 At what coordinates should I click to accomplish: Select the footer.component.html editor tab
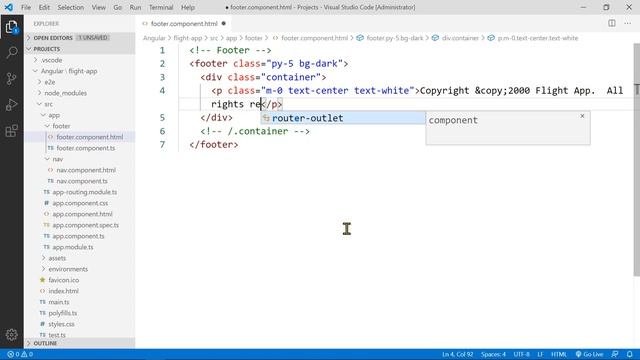click(x=184, y=24)
